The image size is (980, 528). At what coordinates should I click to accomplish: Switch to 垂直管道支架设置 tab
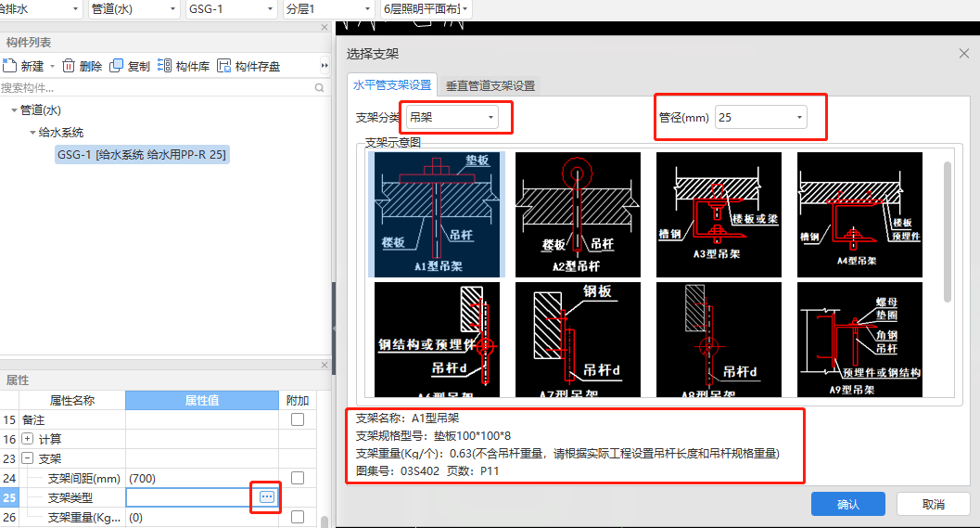(490, 85)
